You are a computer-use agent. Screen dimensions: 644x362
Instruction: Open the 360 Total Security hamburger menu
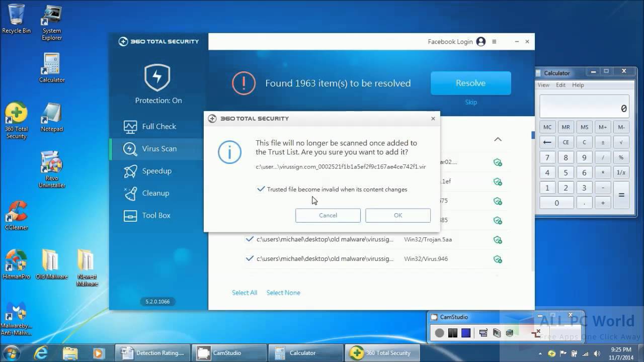pos(494,42)
